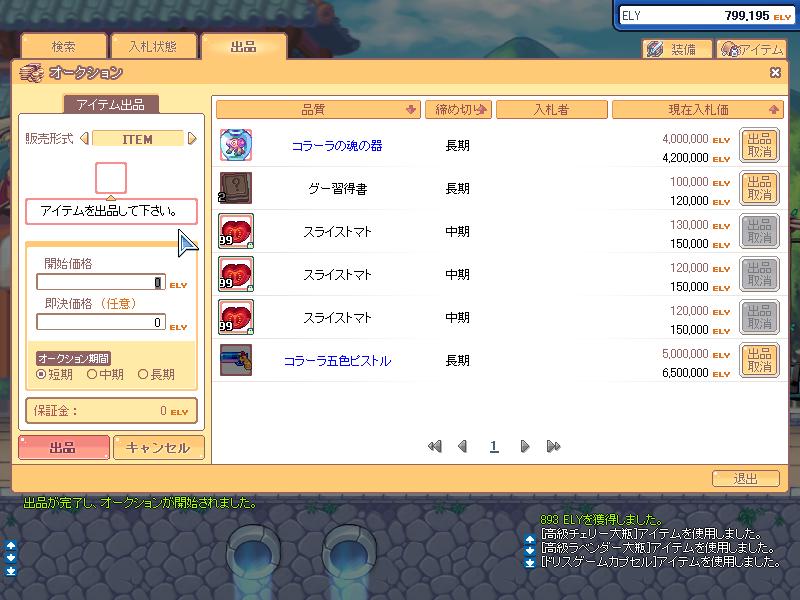The height and width of the screenshot is (600, 800).
Task: Sort the list by 品質 column
Action: click(317, 109)
